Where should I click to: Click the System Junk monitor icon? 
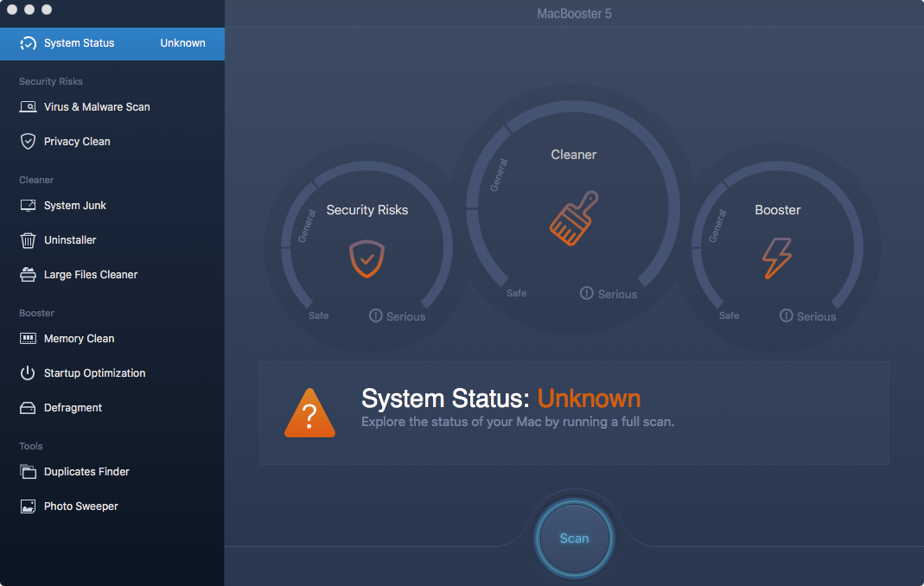28,205
